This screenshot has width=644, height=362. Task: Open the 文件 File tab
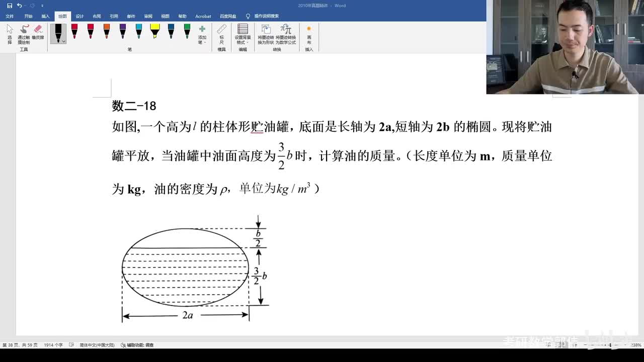[x=10, y=16]
